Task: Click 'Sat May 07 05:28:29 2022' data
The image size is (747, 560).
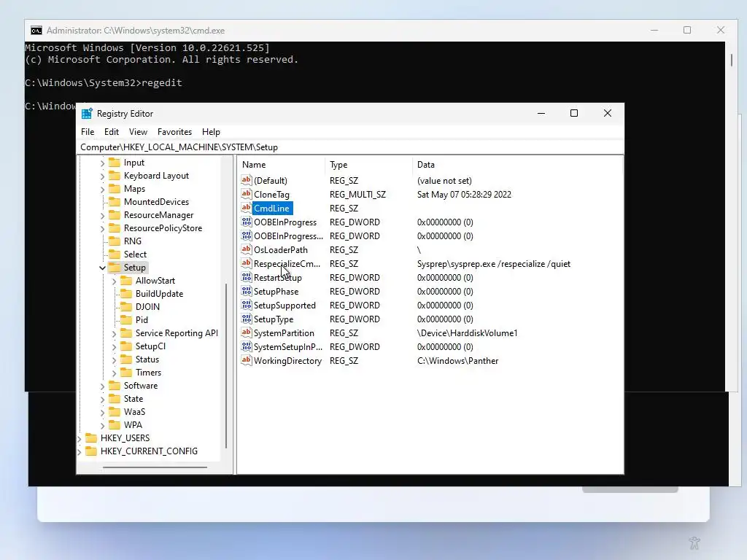Action: (x=464, y=195)
